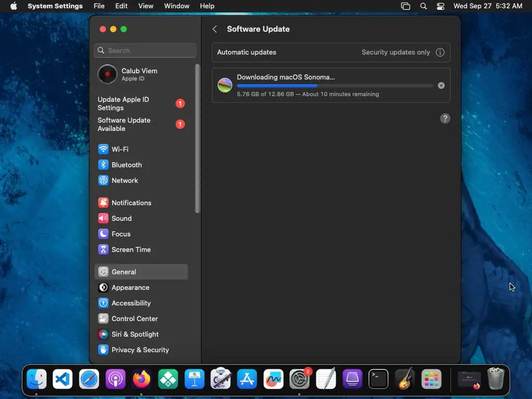Screen dimensions: 532x399
Task: Open TextEdit from the Dock
Action: click(x=326, y=379)
